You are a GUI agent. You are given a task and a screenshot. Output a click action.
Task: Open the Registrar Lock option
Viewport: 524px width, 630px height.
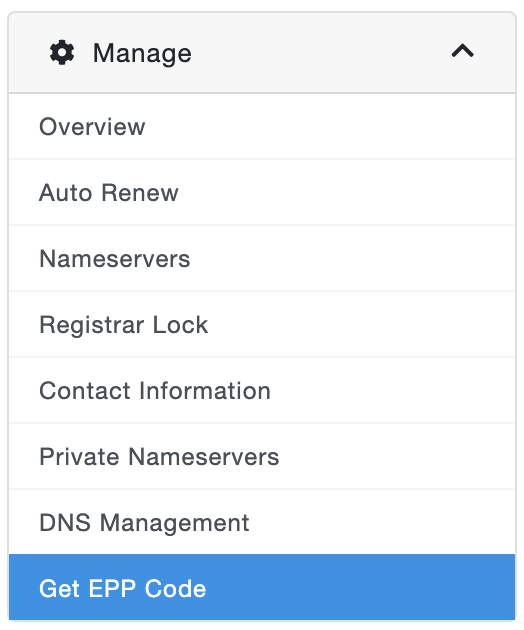coord(262,324)
